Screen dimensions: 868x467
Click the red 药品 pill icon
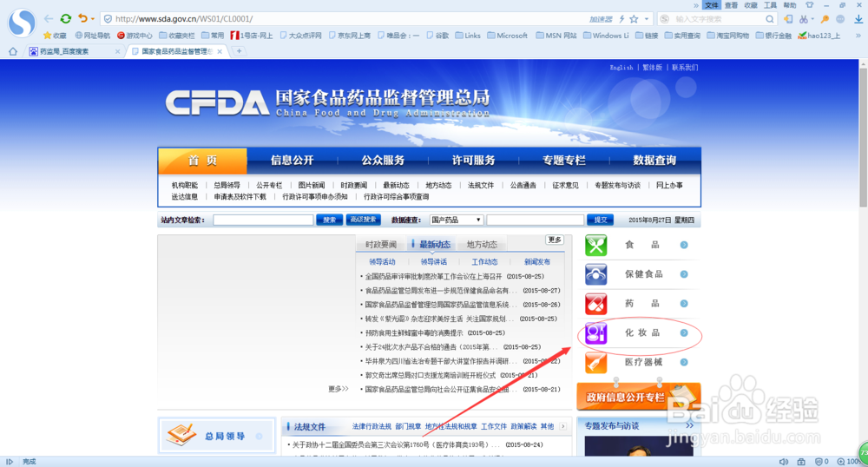[x=596, y=304]
